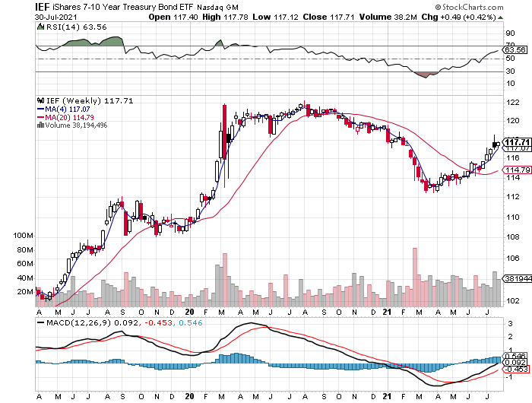Click the Volume 38.2M header value
Viewport: 532px width, 403px height.
pos(388,17)
